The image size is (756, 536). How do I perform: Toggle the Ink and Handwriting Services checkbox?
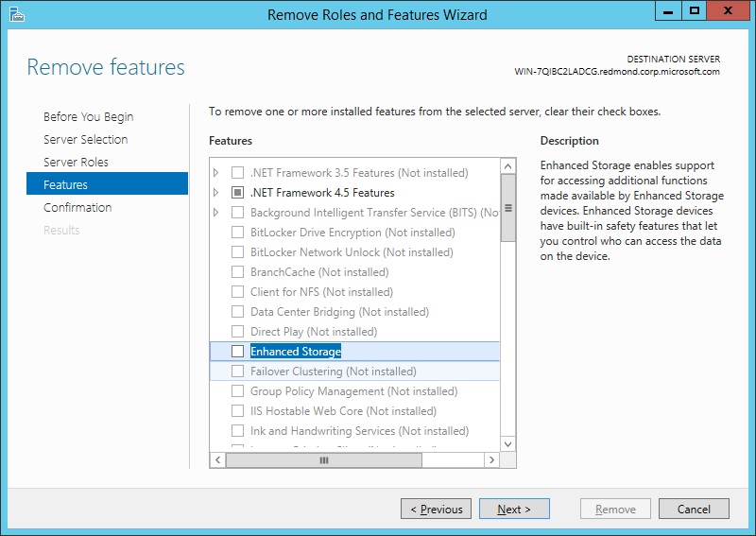[x=238, y=430]
